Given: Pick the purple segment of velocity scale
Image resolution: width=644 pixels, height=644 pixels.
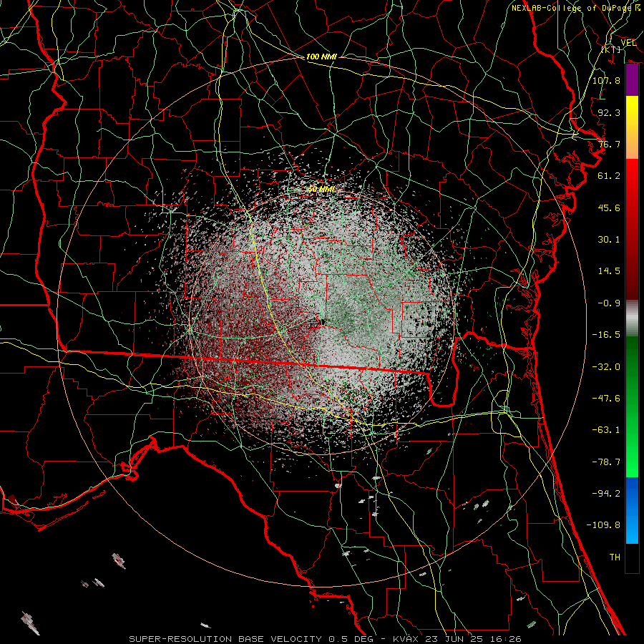Looking at the screenshot, I should (x=632, y=80).
